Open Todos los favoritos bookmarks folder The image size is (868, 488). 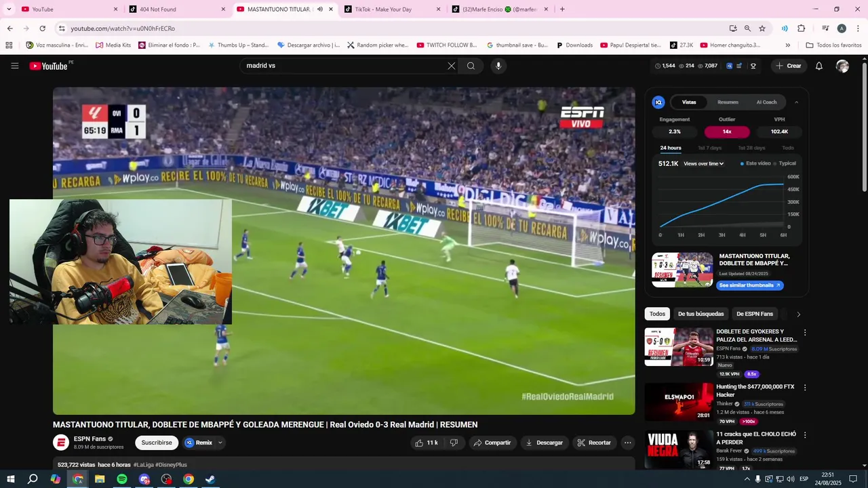pyautogui.click(x=834, y=45)
